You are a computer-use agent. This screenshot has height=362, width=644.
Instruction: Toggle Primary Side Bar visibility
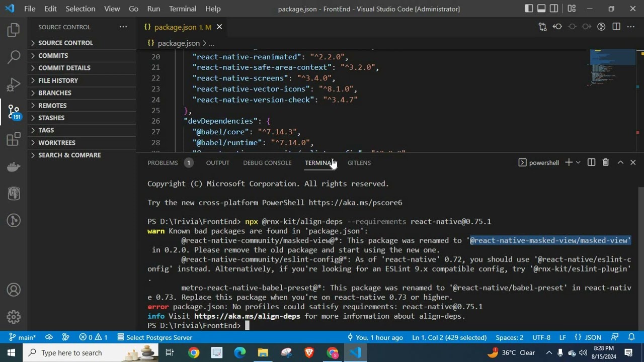(529, 9)
